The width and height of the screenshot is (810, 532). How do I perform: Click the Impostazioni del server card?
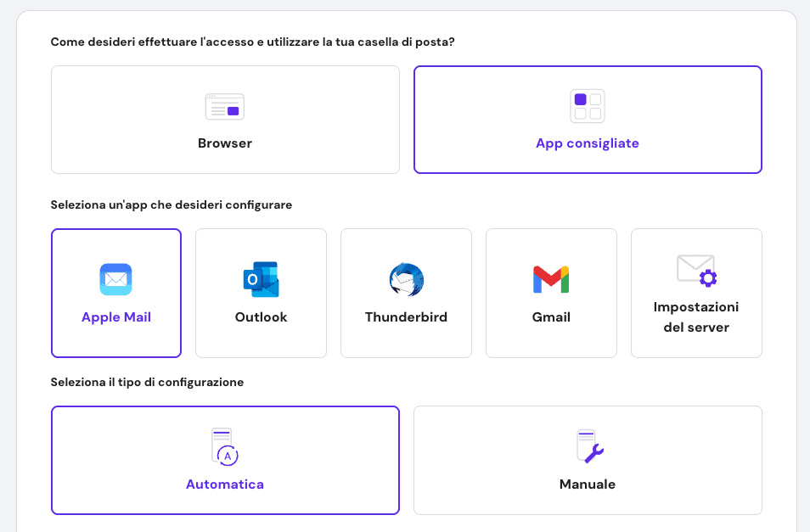coord(696,293)
